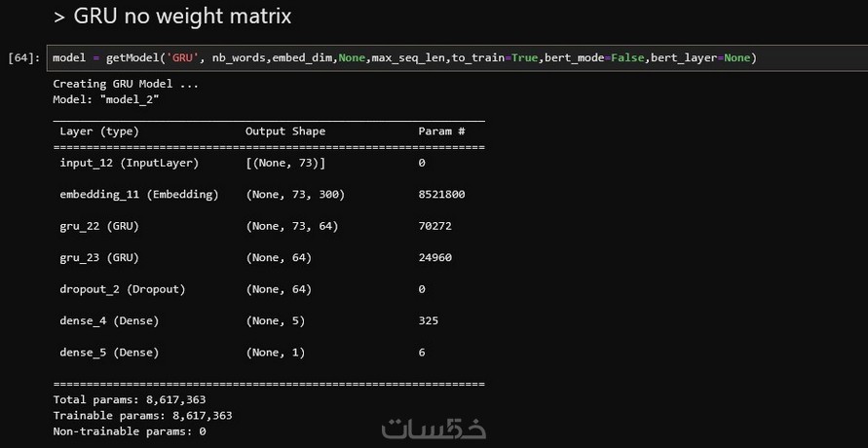The width and height of the screenshot is (868, 448).
Task: Click the 'Total params: 8,617,363' line
Action: pos(130,400)
